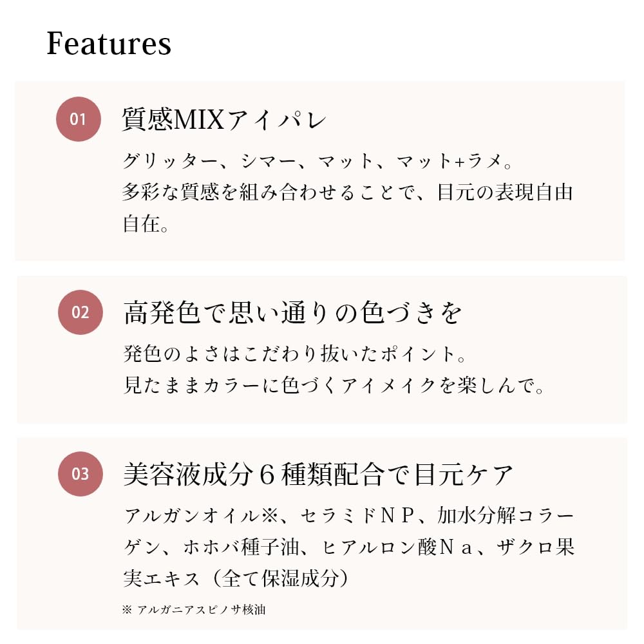This screenshot has width=644, height=644.
Task: Click the round 03 number badge
Action: (x=80, y=475)
